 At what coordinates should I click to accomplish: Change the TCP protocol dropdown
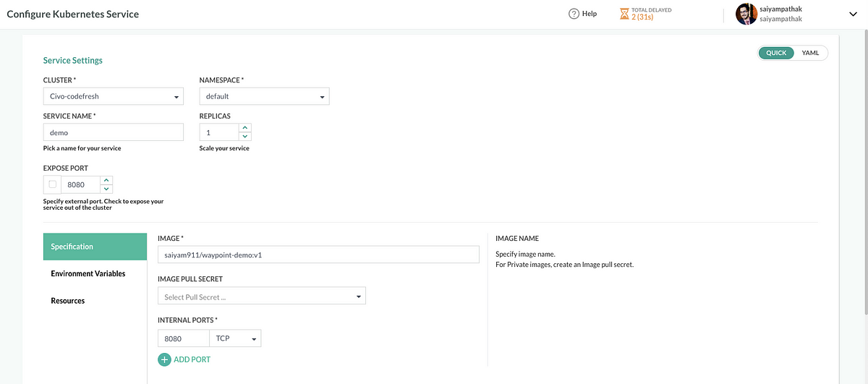pos(235,338)
